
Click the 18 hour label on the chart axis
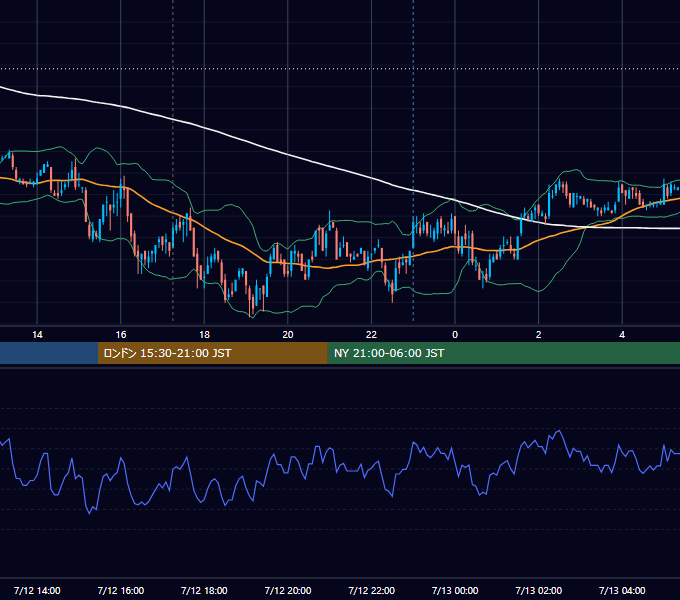tap(204, 335)
